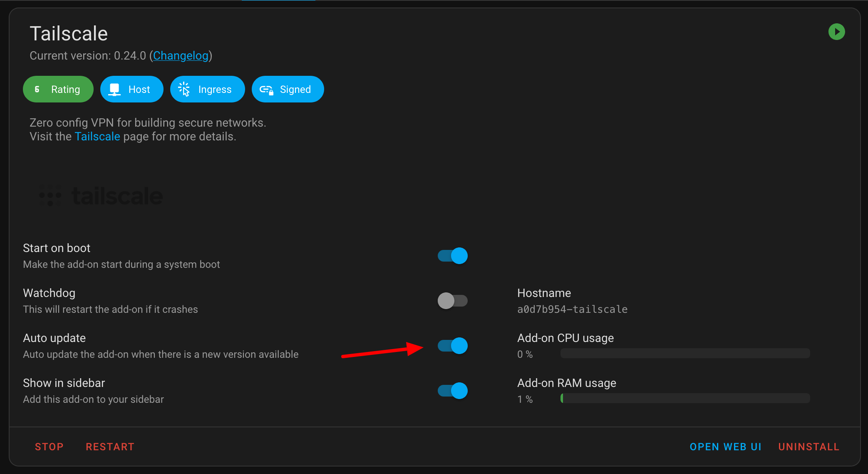This screenshot has height=474, width=868.
Task: Disable Start on boot
Action: (x=452, y=255)
